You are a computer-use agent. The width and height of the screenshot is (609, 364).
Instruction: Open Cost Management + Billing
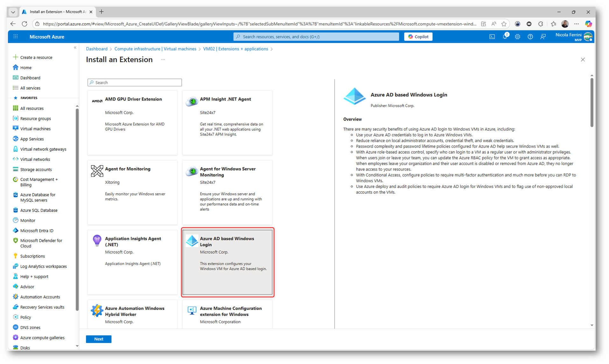click(39, 182)
